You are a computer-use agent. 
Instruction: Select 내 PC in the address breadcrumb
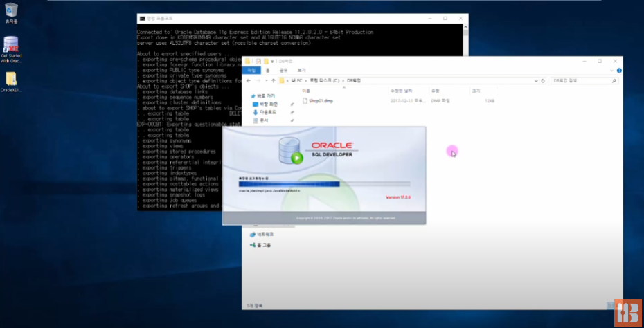coord(296,81)
